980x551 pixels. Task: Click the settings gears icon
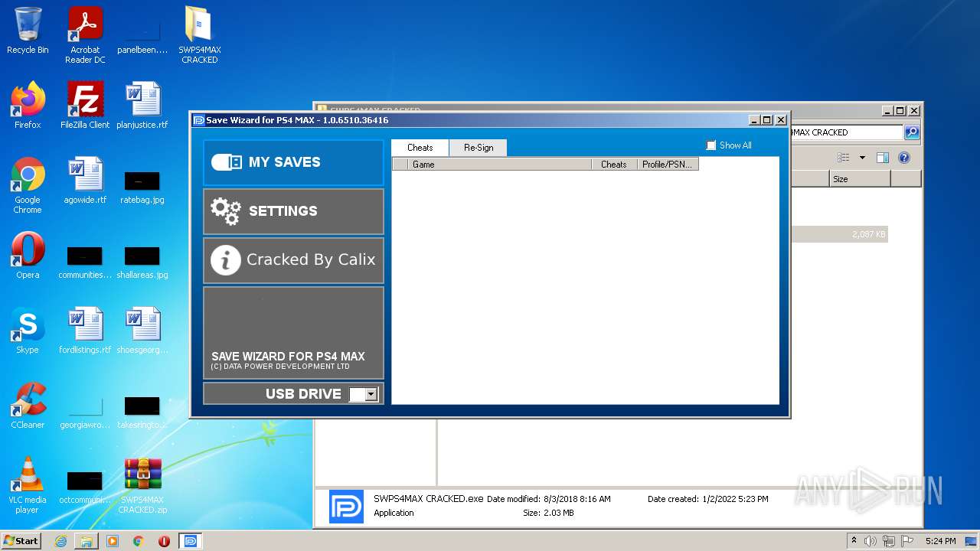click(x=226, y=211)
